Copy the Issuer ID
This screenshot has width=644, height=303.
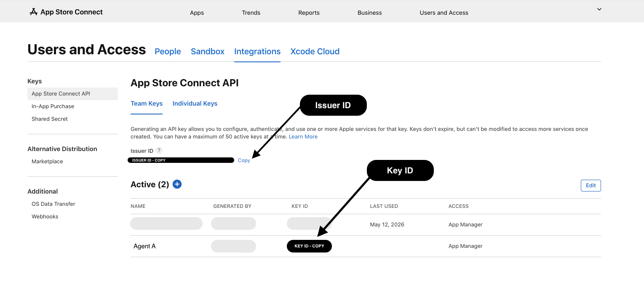tap(244, 160)
